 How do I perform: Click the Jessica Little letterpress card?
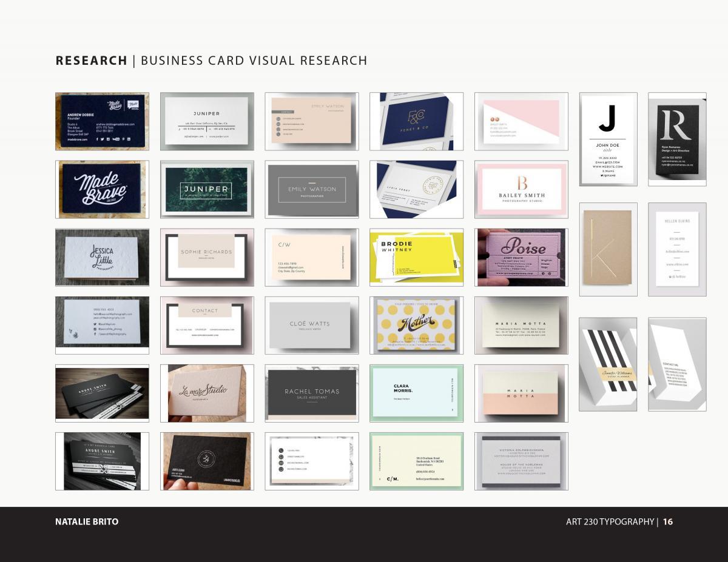click(101, 257)
